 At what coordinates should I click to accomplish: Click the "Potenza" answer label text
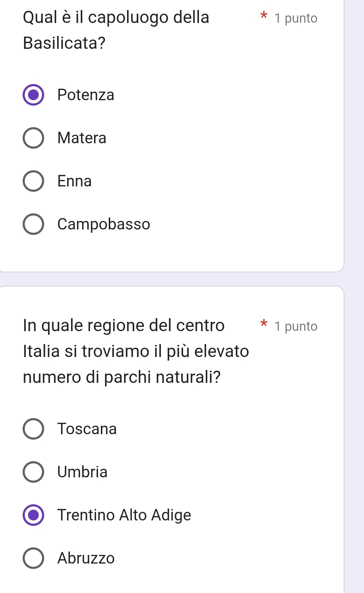coord(86,95)
